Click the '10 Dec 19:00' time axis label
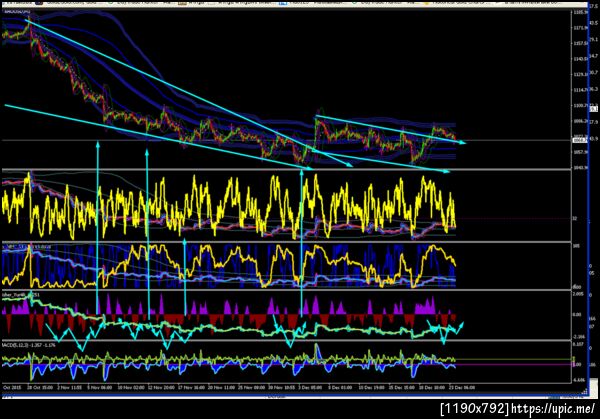Image resolution: width=600 pixels, height=419 pixels. point(371,388)
